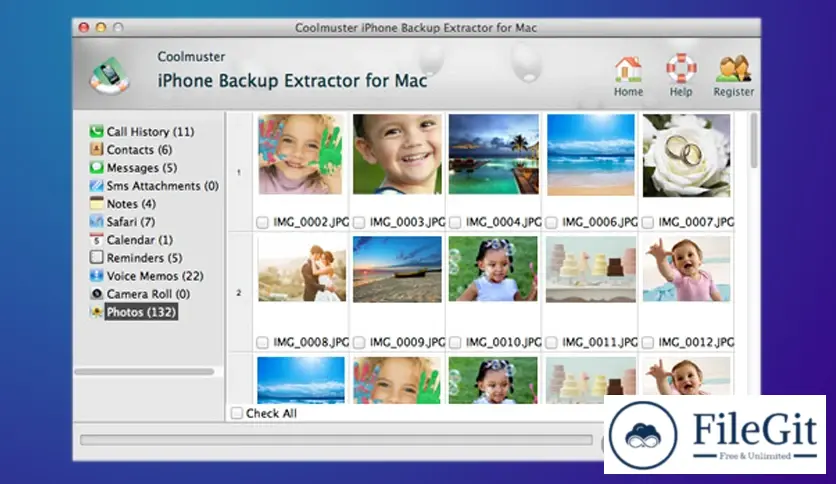Click the Call History phone icon
The width and height of the screenshot is (836, 484).
click(97, 131)
